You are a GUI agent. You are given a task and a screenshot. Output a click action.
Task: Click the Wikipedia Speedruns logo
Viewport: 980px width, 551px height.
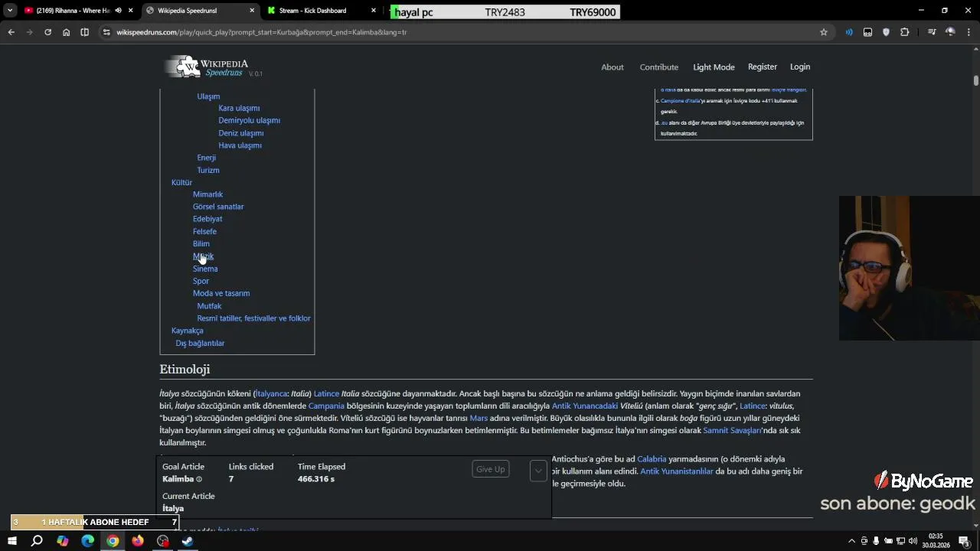pyautogui.click(x=213, y=67)
